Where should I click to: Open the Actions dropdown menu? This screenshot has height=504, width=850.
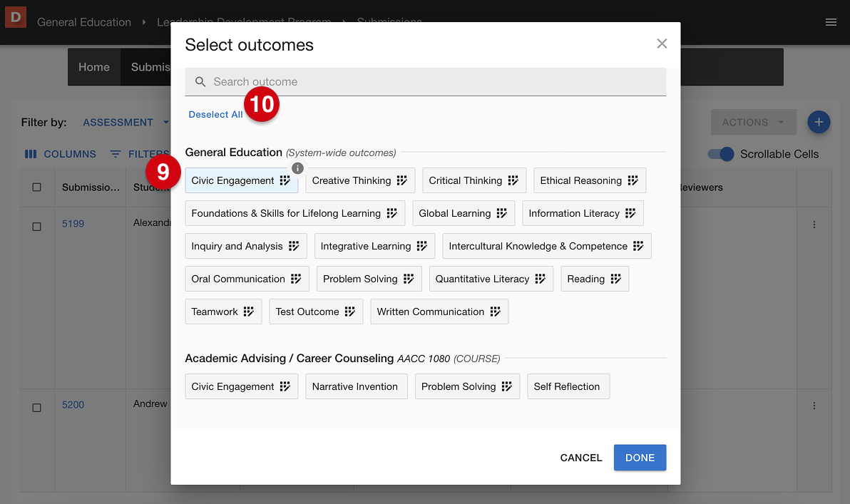[752, 123]
